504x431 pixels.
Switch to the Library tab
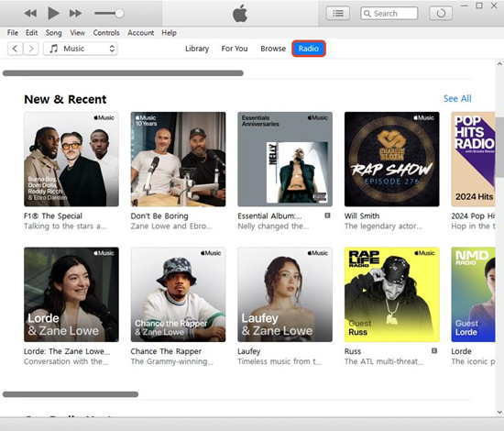(197, 49)
